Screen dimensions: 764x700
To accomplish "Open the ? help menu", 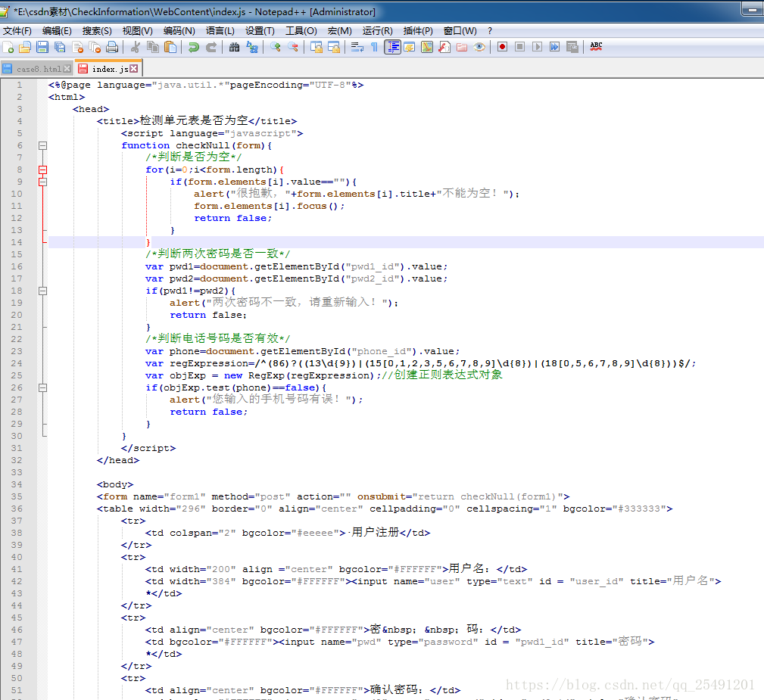I will pyautogui.click(x=490, y=31).
